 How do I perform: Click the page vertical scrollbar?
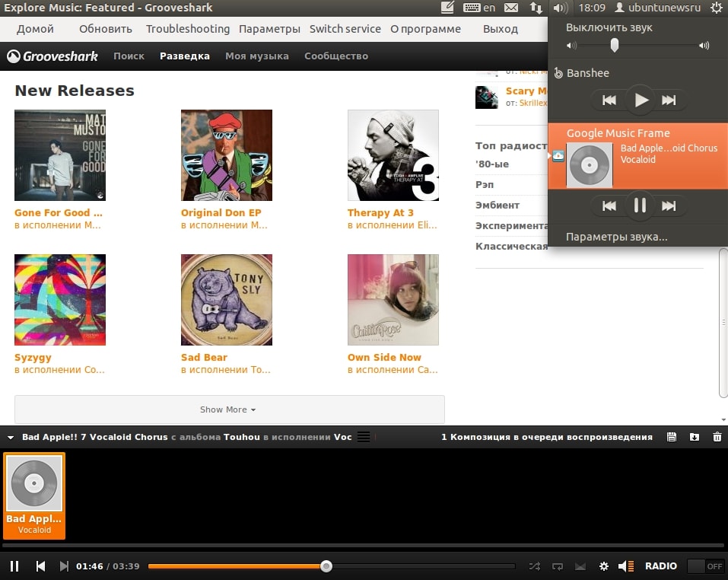coord(723,323)
